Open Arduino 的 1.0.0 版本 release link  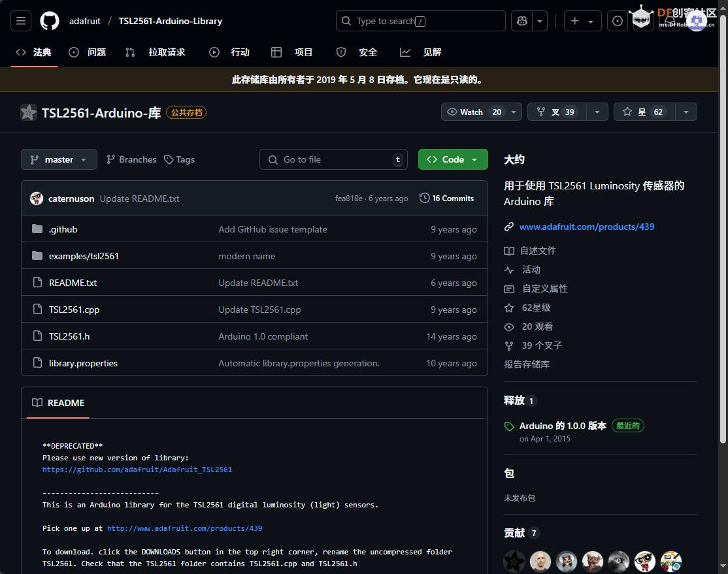(x=563, y=426)
